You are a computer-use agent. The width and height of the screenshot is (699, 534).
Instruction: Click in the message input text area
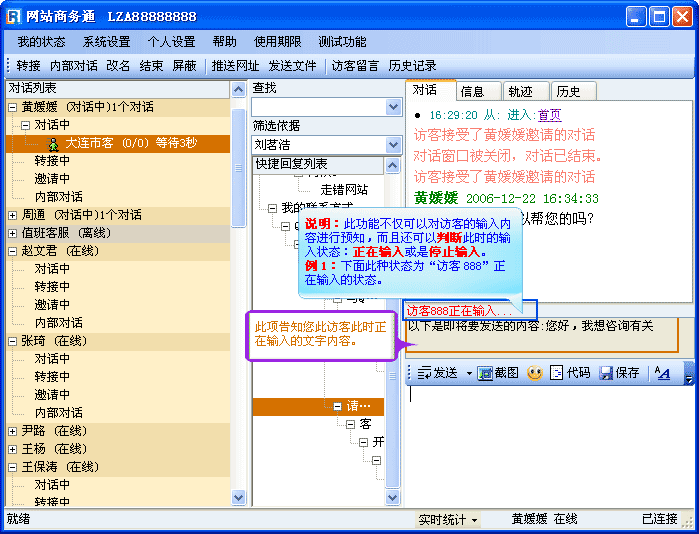[x=545, y=440]
